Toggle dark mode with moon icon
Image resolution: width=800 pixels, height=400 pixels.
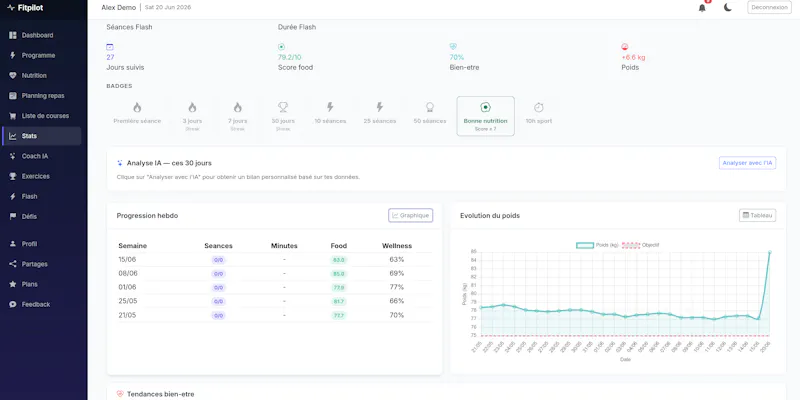tap(728, 7)
